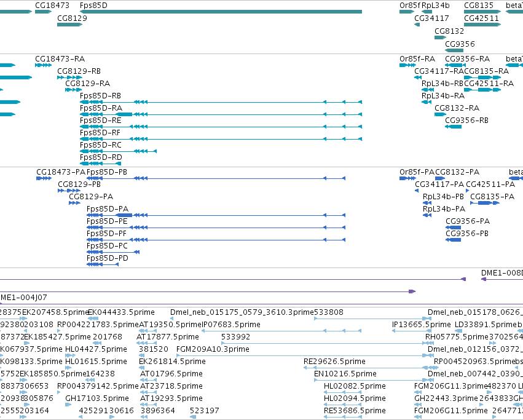Select protein CG8132-PA
The image size is (523, 420).
[x=457, y=172]
